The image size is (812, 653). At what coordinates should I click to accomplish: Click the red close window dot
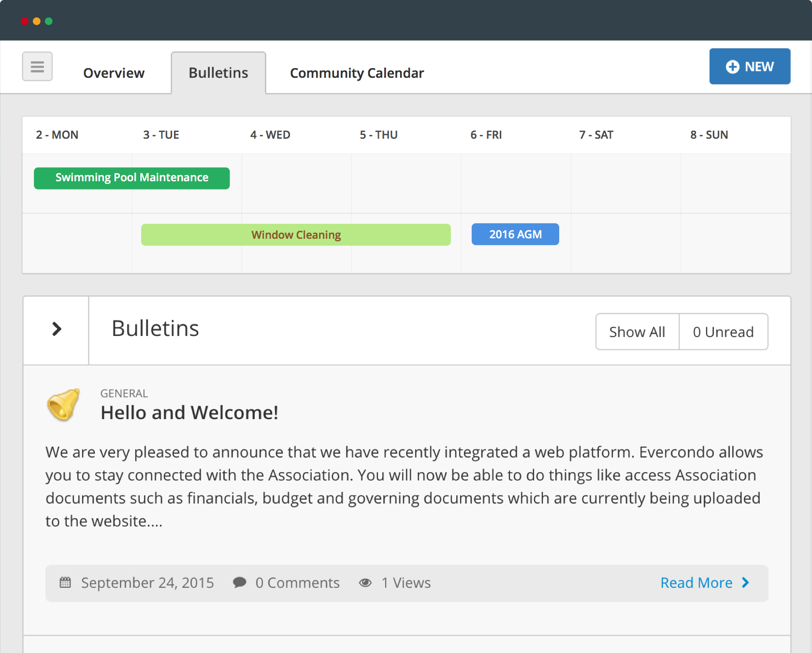pos(25,21)
